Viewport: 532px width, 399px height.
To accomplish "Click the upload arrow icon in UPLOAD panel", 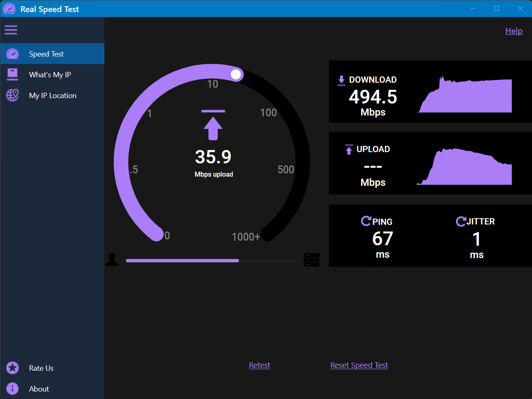I will [348, 149].
